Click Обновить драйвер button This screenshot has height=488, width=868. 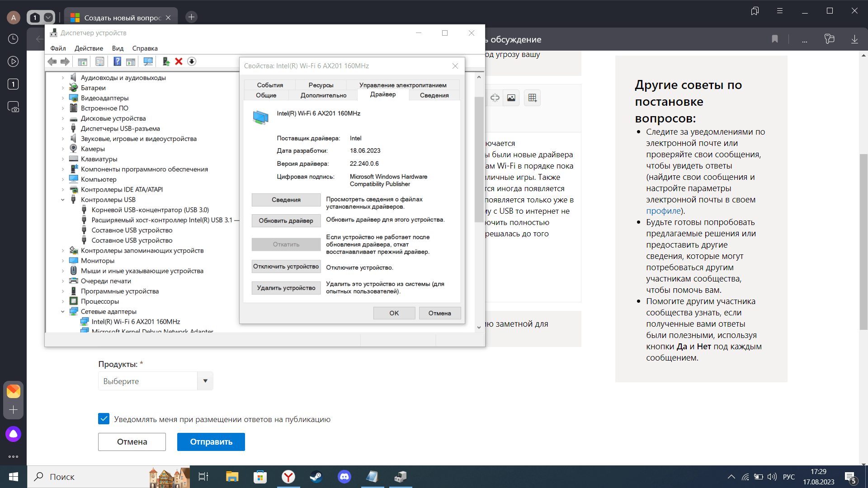coord(286,221)
